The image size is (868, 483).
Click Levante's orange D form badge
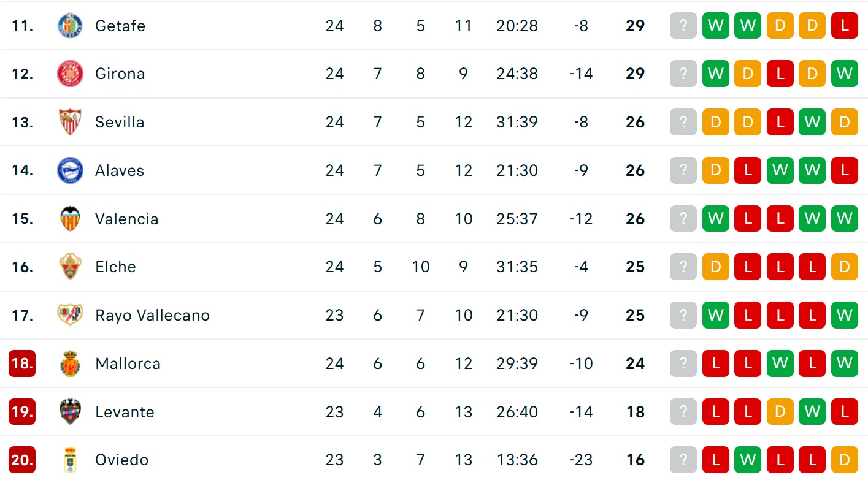(780, 412)
